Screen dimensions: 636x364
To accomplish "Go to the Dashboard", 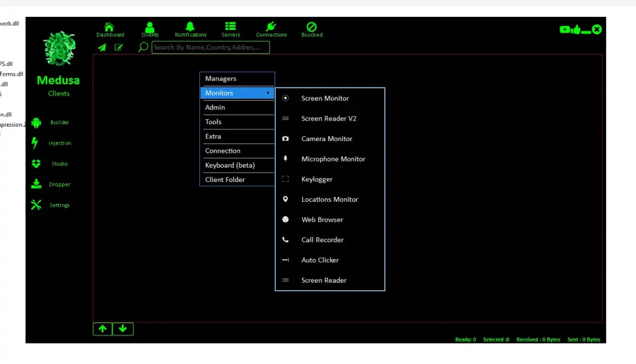I will coord(111,28).
